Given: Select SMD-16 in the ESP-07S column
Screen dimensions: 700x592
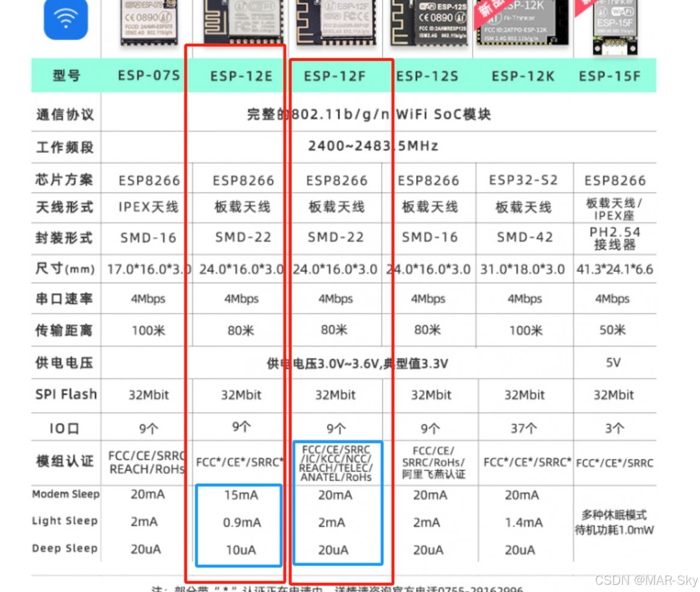Looking at the screenshot, I should [148, 238].
